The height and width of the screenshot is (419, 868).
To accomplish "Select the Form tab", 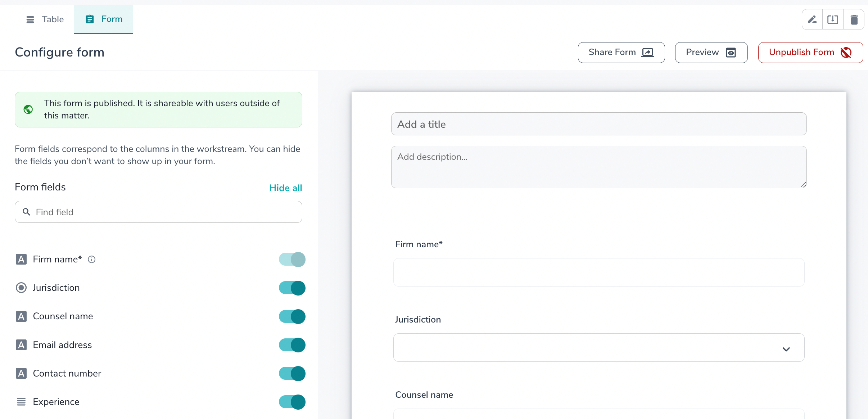I will click(104, 19).
